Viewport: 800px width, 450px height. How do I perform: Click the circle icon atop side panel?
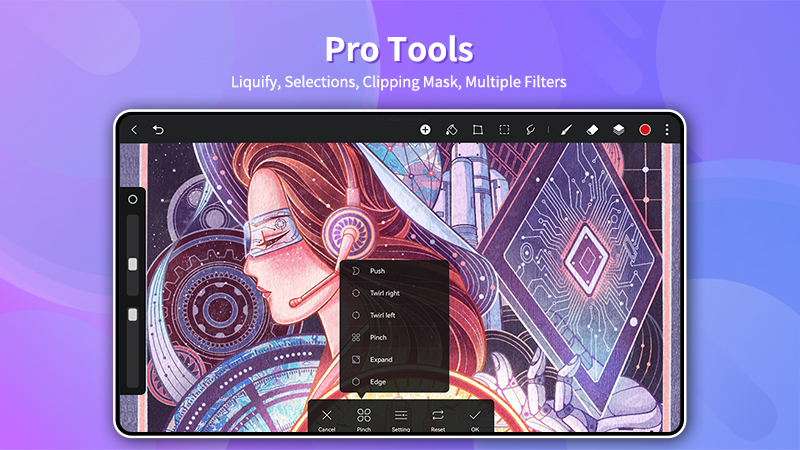coord(133,199)
